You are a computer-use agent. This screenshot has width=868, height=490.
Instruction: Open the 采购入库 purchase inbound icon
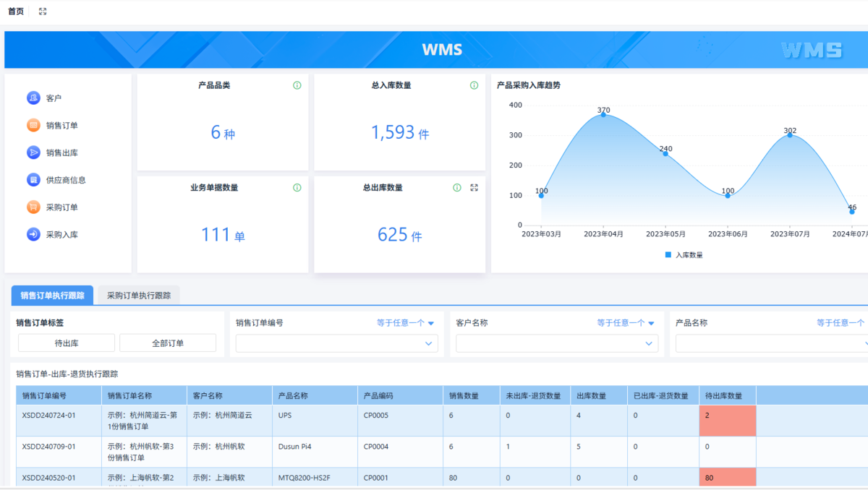[33, 235]
